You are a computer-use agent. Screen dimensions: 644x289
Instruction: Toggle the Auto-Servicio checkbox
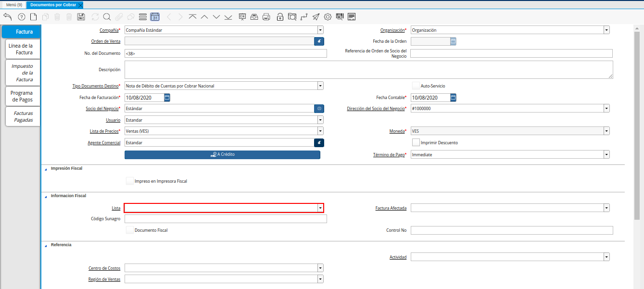tap(416, 86)
